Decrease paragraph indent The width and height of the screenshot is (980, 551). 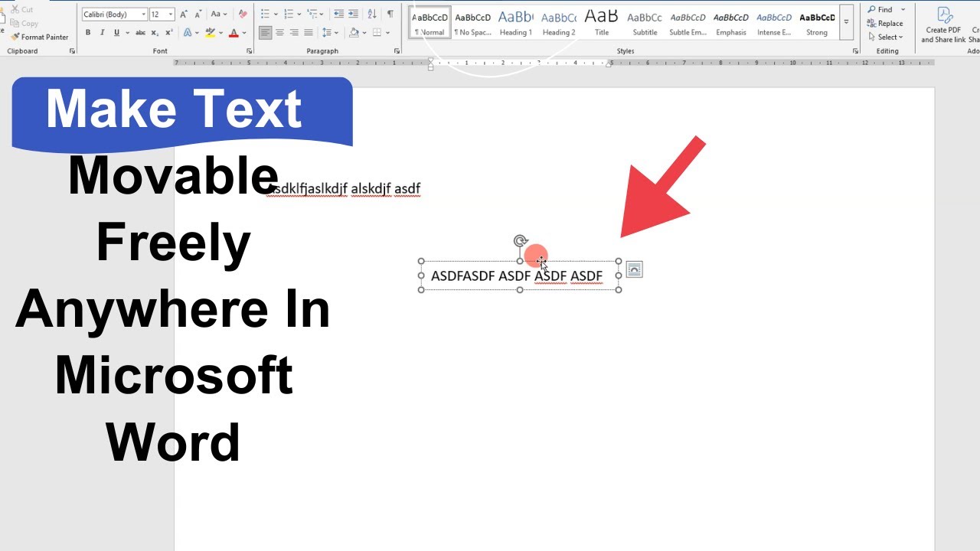point(338,14)
